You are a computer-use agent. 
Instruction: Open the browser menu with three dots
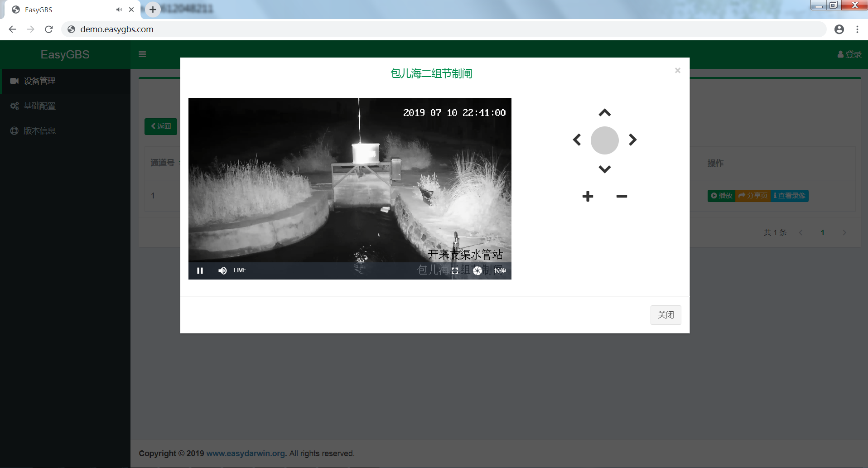click(x=857, y=29)
